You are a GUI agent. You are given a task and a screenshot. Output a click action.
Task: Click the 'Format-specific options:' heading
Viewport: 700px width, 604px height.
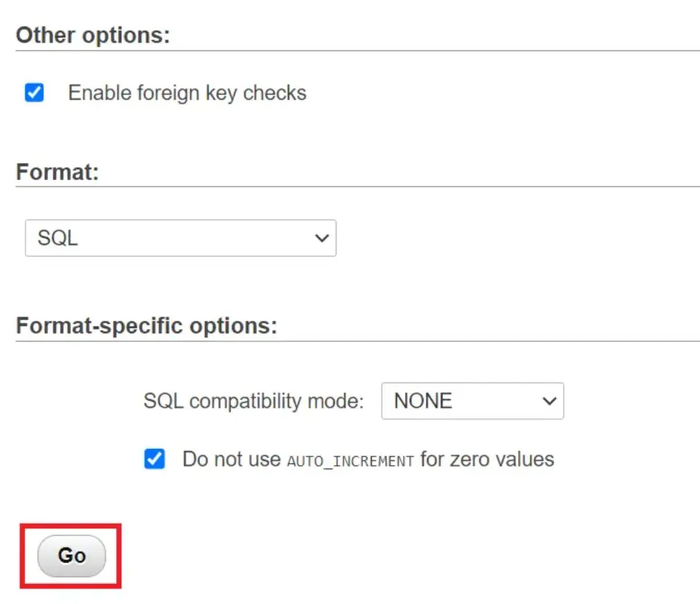click(146, 326)
